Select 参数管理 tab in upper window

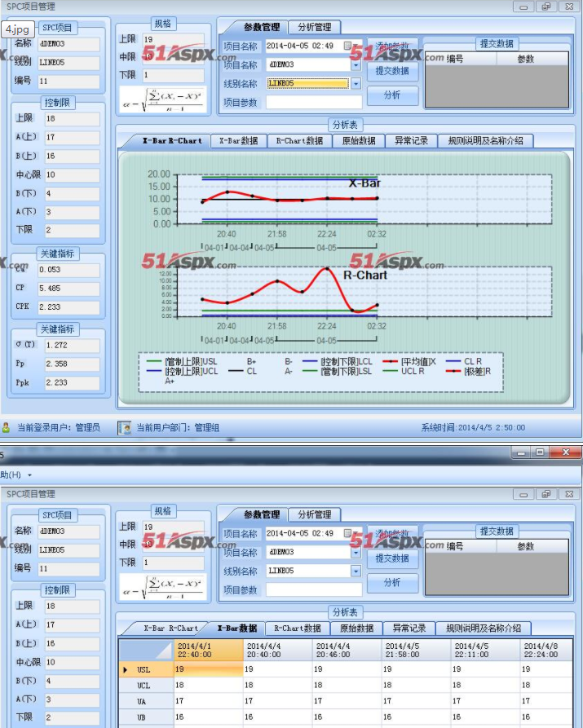click(262, 27)
